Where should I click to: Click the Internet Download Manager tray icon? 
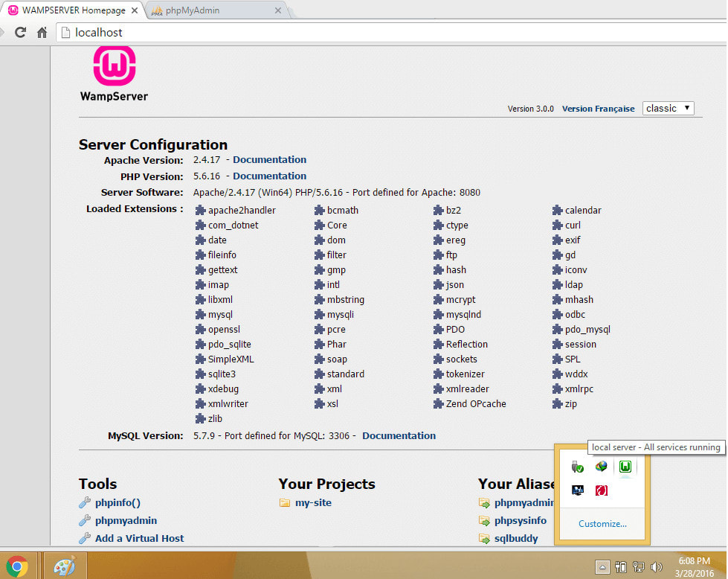(602, 467)
